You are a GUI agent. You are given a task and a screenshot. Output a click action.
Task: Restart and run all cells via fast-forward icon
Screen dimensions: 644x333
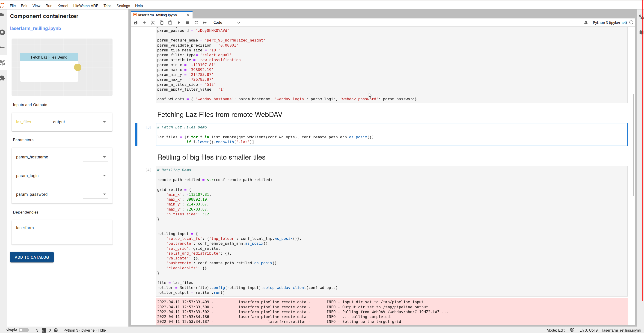click(205, 23)
